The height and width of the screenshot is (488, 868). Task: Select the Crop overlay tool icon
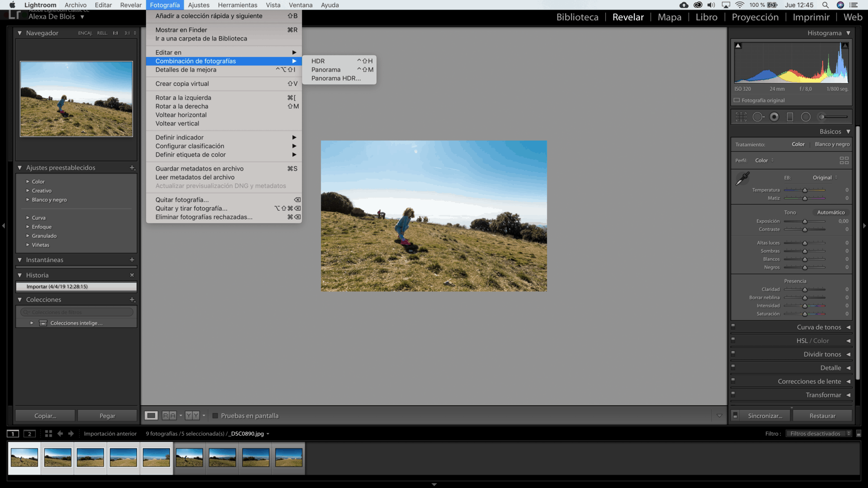(x=741, y=117)
